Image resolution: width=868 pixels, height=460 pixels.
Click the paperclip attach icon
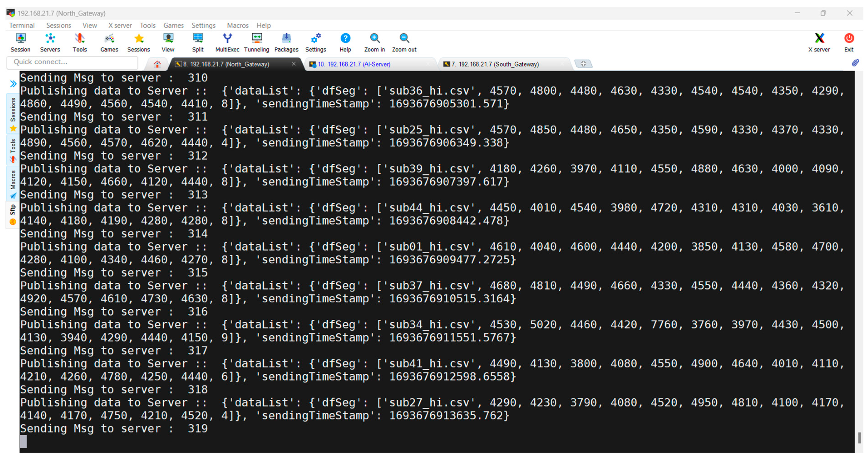[x=855, y=63]
